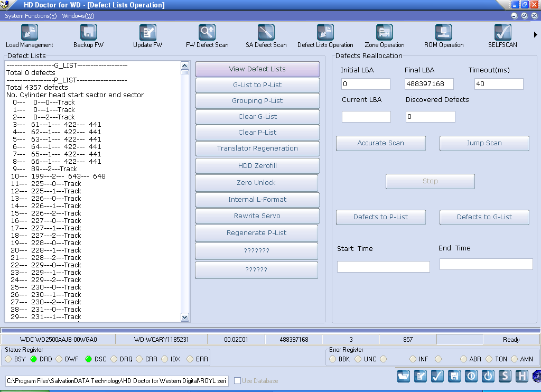Focus the Final LBA field

click(429, 84)
